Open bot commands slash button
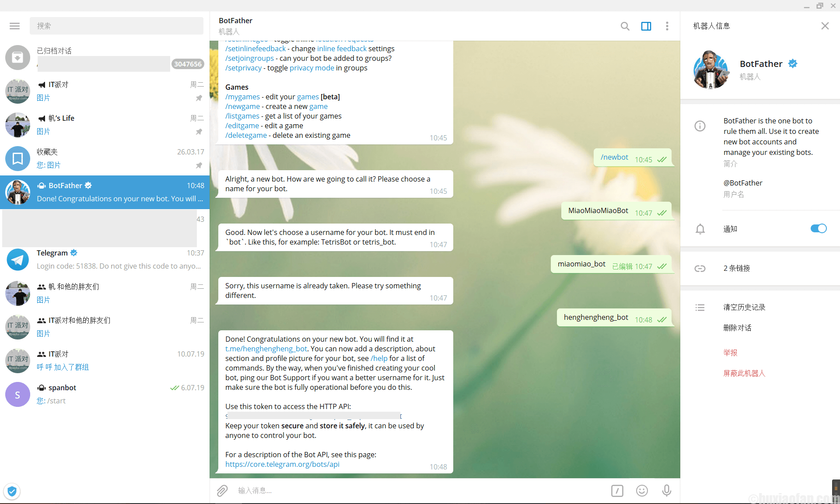Viewport: 840px width, 504px height. coord(617,491)
